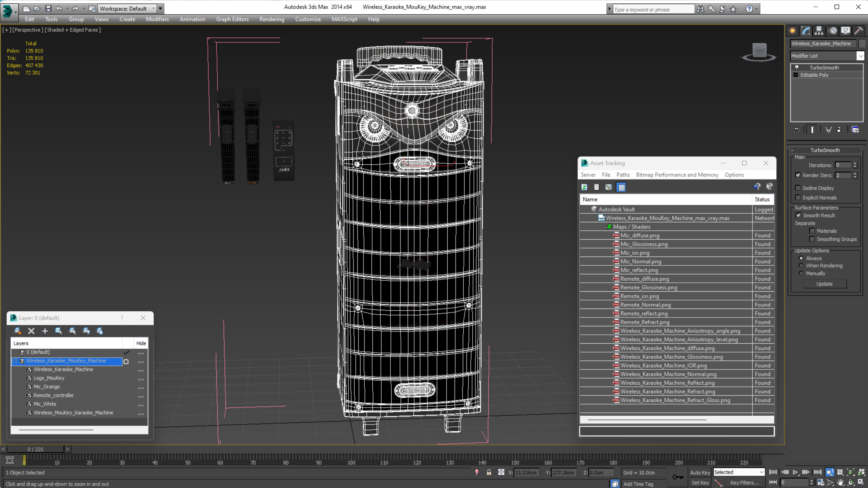This screenshot has height=488, width=868.
Task: Click the Go to End playback icon
Action: tap(817, 472)
